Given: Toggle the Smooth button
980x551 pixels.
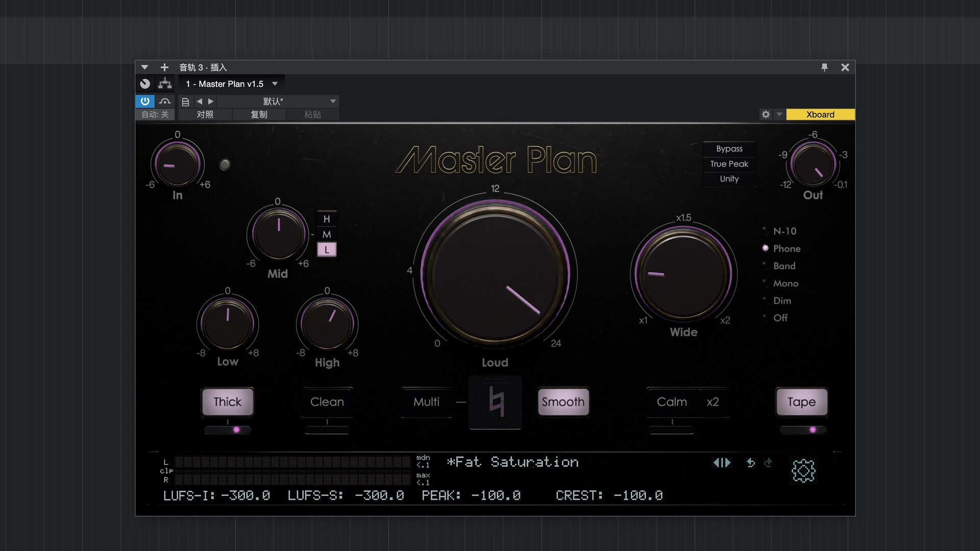Looking at the screenshot, I should tap(563, 402).
